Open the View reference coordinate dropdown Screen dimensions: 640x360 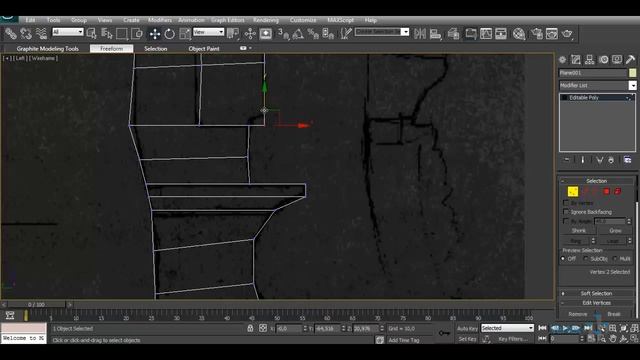(209, 32)
